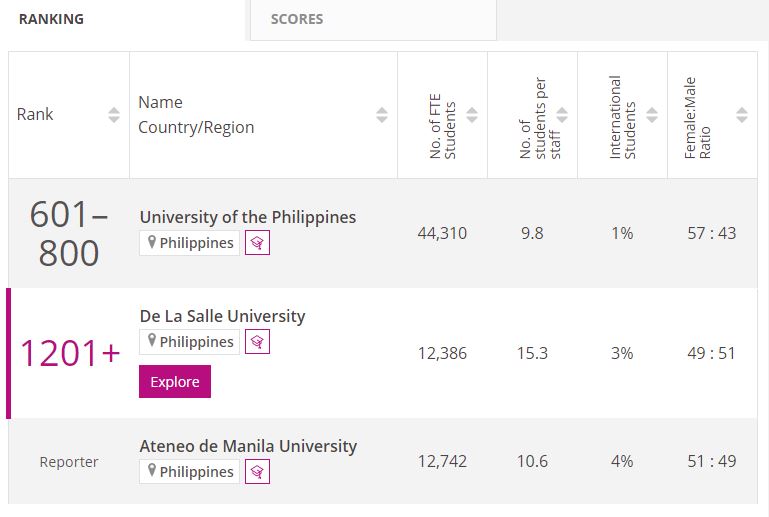
Task: Sort by Female:Male Ratio arrows
Action: [742, 115]
